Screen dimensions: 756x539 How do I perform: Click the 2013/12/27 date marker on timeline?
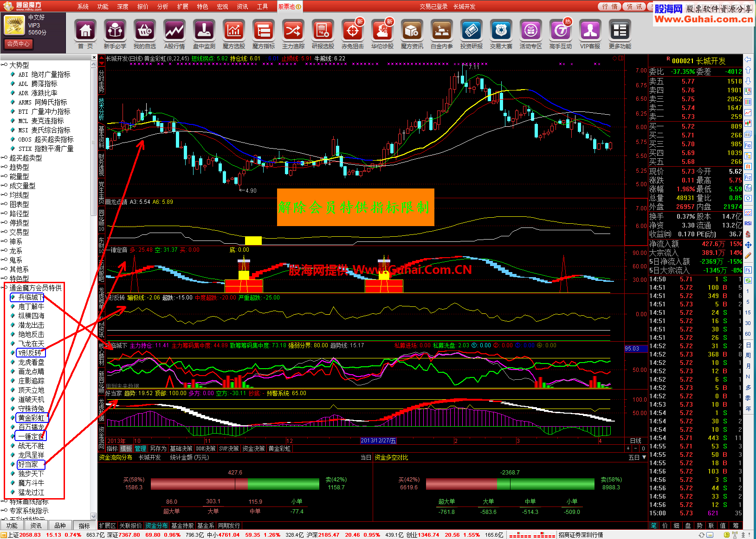(x=378, y=441)
